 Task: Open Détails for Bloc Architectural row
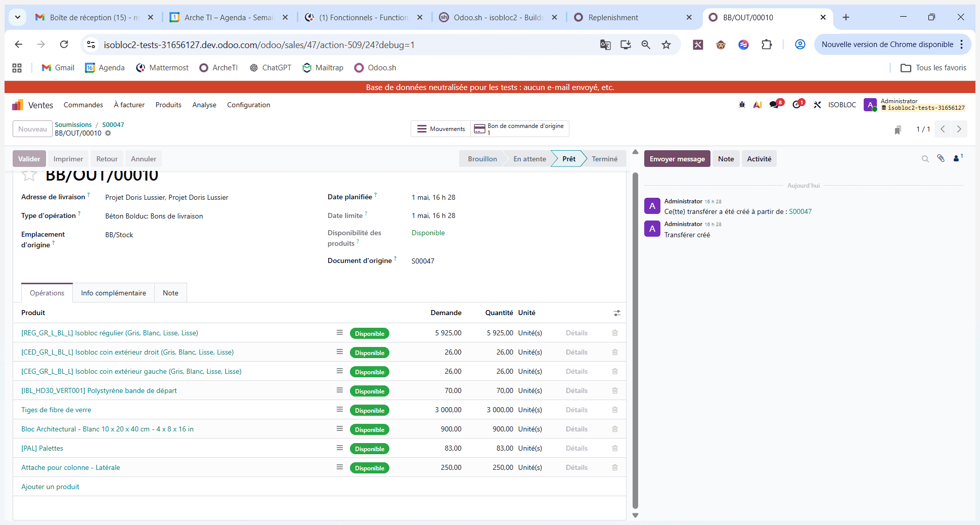point(576,429)
